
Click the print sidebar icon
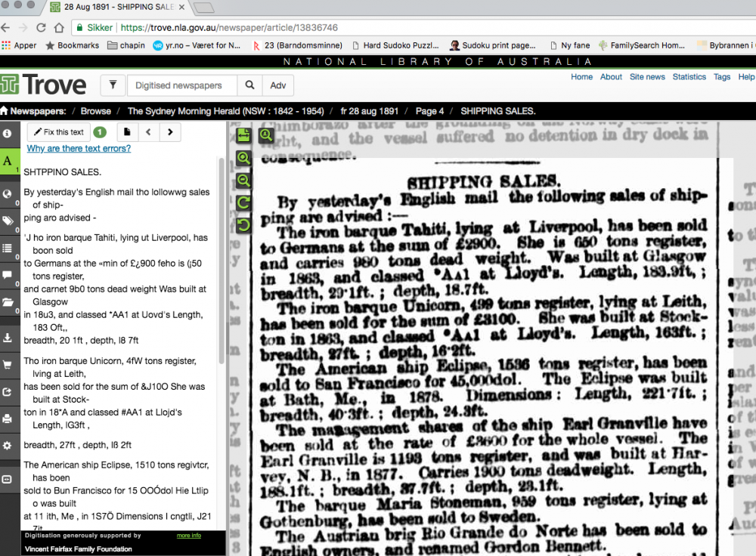pyautogui.click(x=8, y=419)
